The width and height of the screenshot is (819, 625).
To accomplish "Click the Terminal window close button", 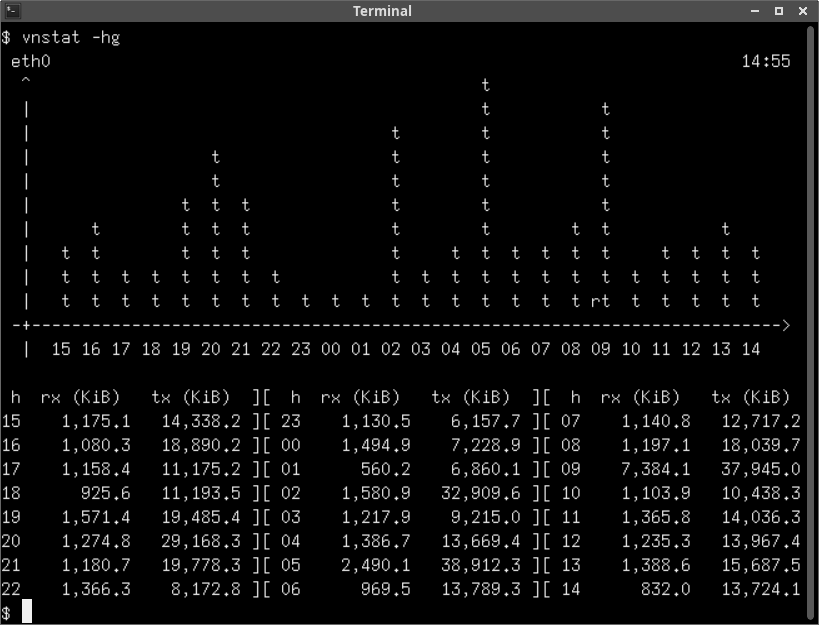I will (801, 11).
